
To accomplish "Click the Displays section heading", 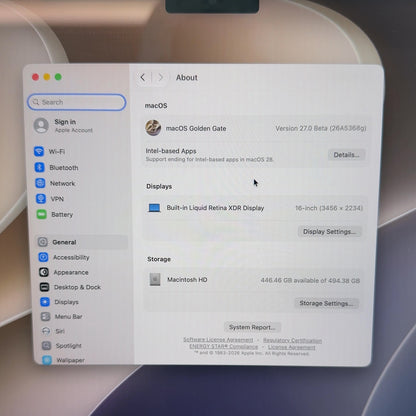I will pos(159,186).
